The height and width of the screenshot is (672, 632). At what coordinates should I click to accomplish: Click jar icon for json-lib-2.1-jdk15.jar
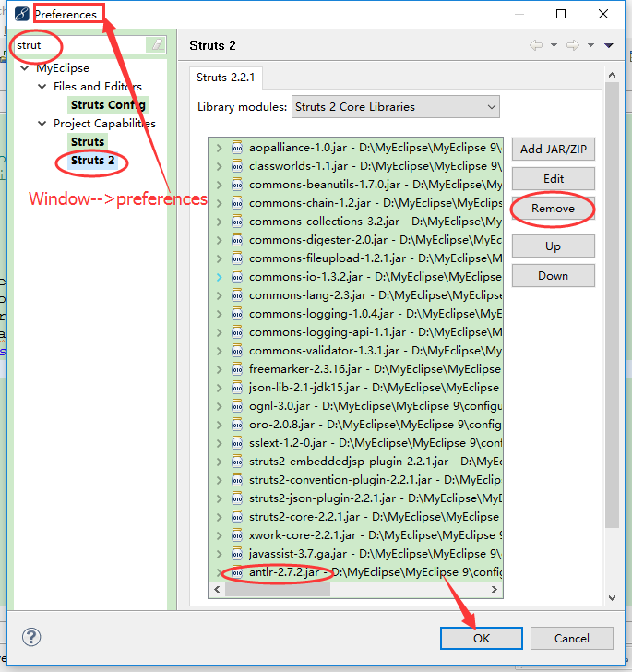pyautogui.click(x=237, y=388)
